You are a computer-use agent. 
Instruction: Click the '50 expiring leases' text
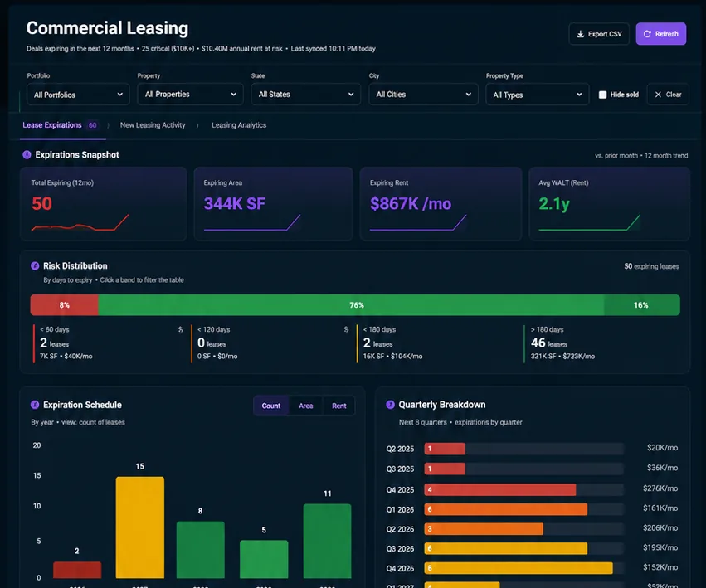coord(651,266)
